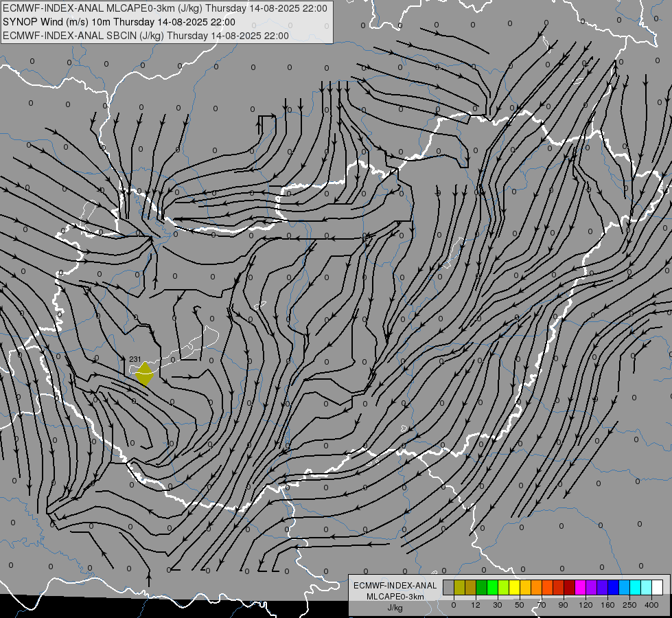
Task: Click the legend tick label 30
Action: (x=498, y=605)
